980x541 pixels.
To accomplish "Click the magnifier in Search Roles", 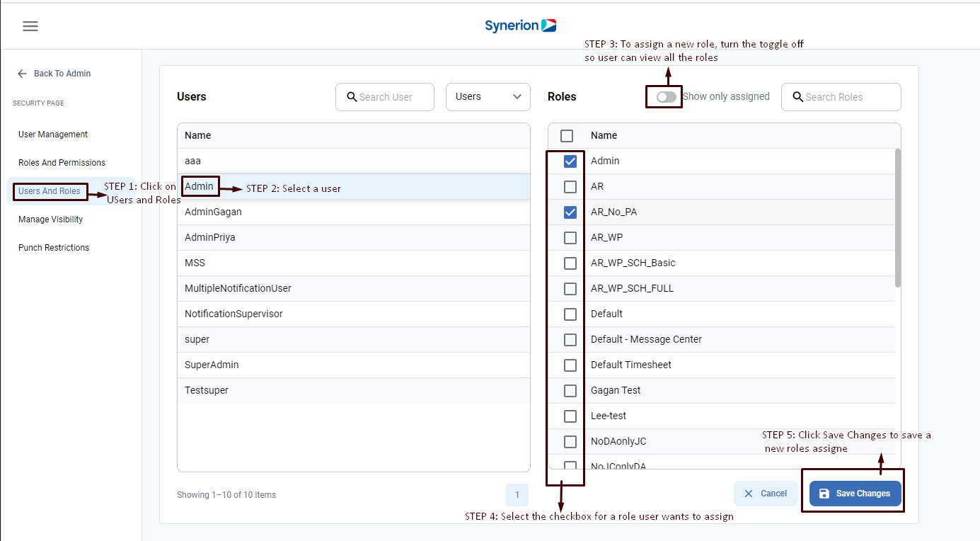I will coord(797,97).
